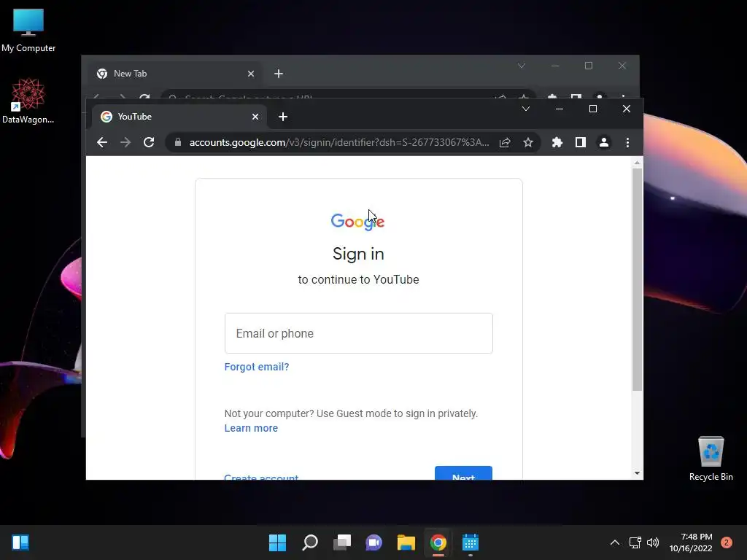Open Chrome's three-dot menu
Screen dimensions: 747x560
coord(627,142)
